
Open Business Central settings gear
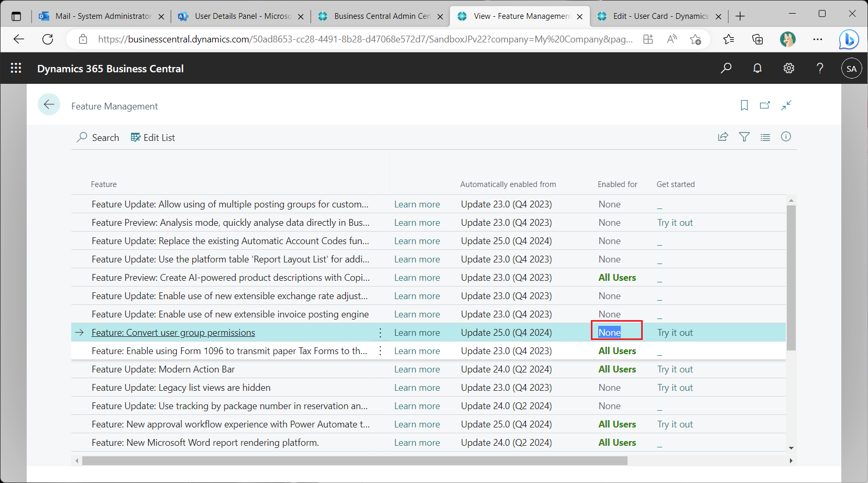pos(789,68)
